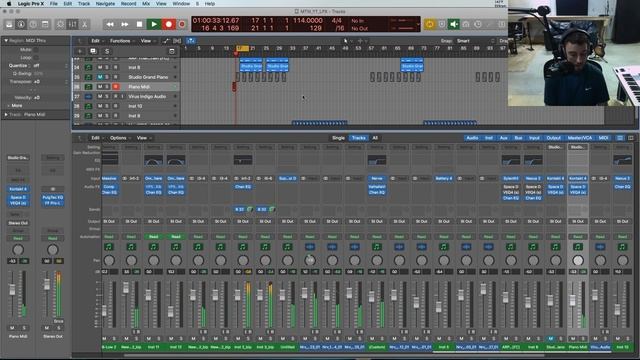Toggle the Aux channel filter button

pos(504,138)
